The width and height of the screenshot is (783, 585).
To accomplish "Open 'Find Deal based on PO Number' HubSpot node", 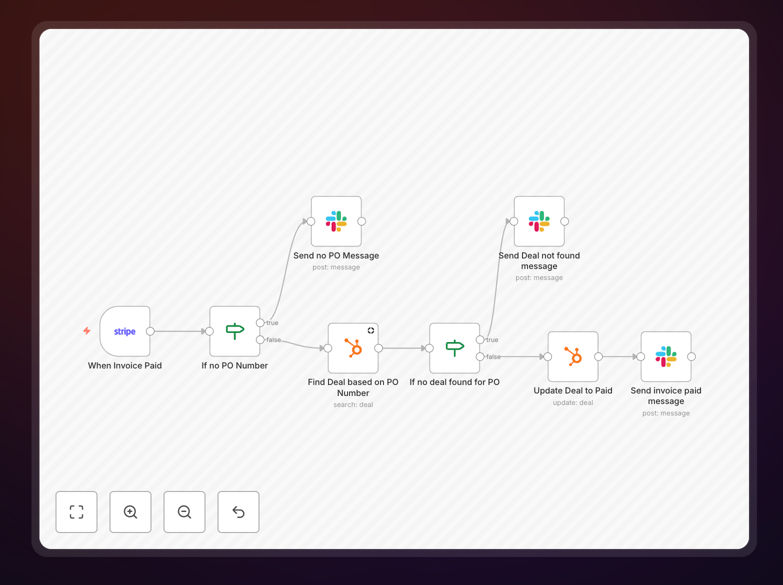I will [353, 348].
